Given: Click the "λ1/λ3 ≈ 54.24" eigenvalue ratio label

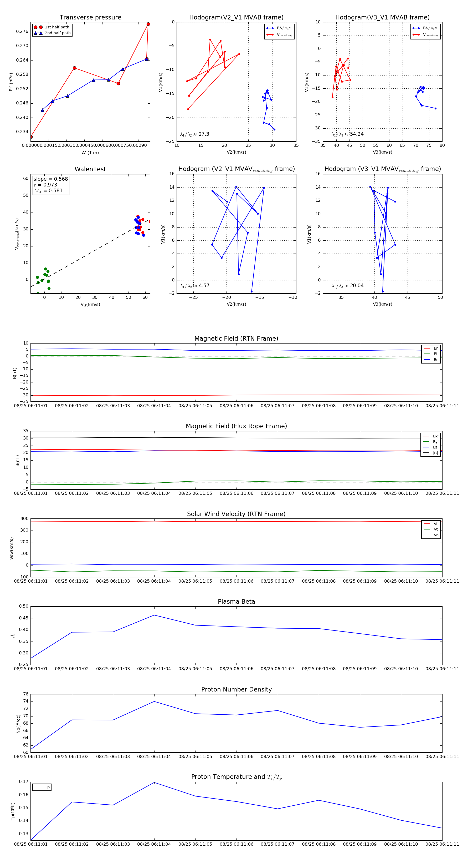Looking at the screenshot, I should coord(347,134).
